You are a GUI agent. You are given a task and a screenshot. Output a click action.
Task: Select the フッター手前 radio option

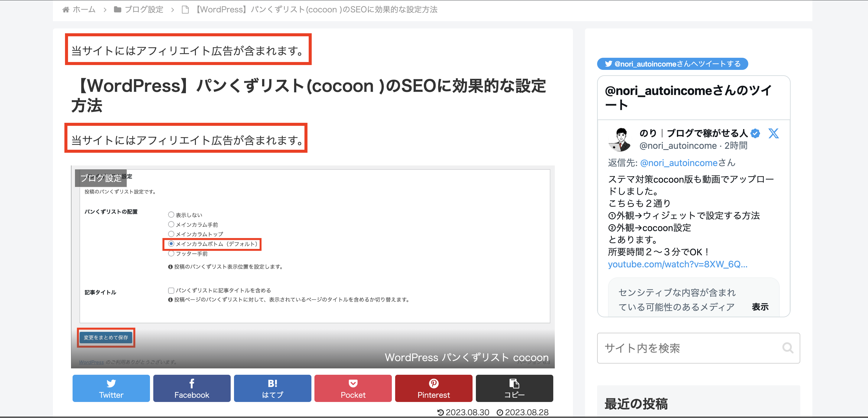click(171, 253)
